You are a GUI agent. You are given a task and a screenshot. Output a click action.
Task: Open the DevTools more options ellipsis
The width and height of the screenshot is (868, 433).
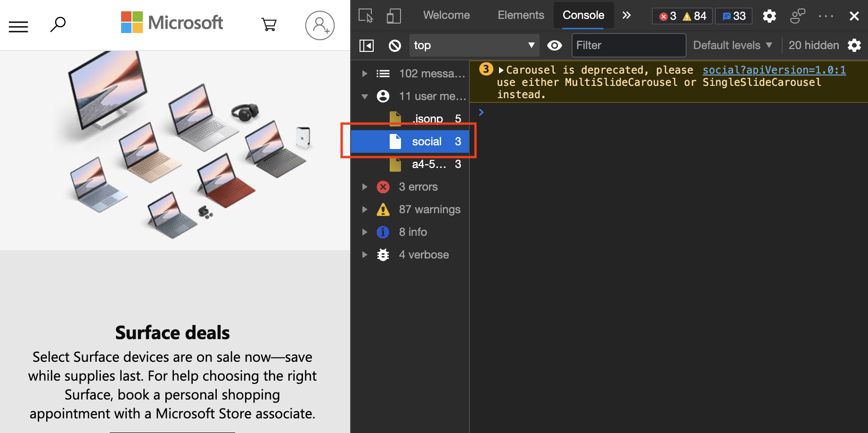826,16
